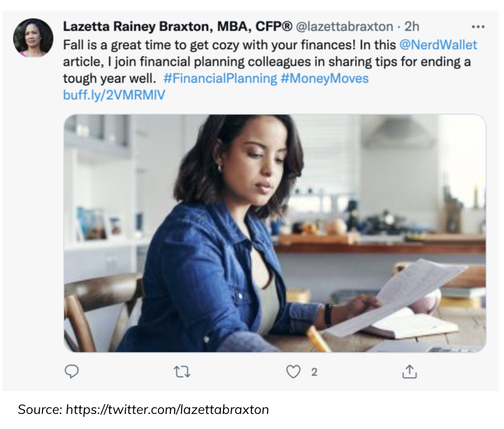Viewport: 504px width, 429px height.
Task: Click the twitter.com/lazettabraxton source URL
Action: tap(167, 409)
